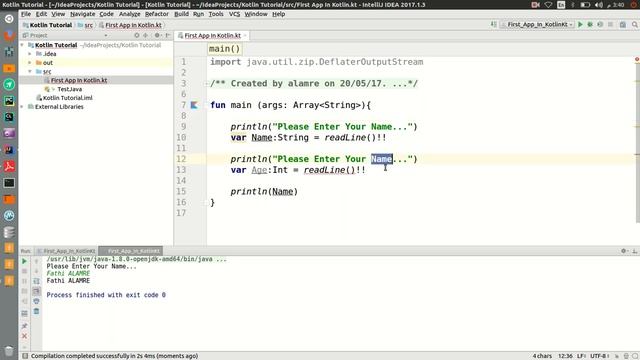The image size is (640, 360).
Task: Click Make Project build icon
Action: 494,24
